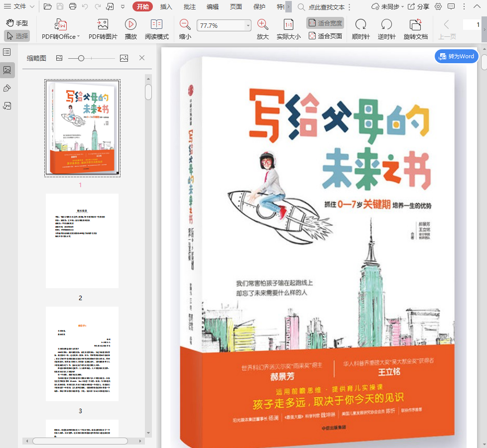Select page 3 thumbnail
This screenshot has height=448, width=487.
82,354
